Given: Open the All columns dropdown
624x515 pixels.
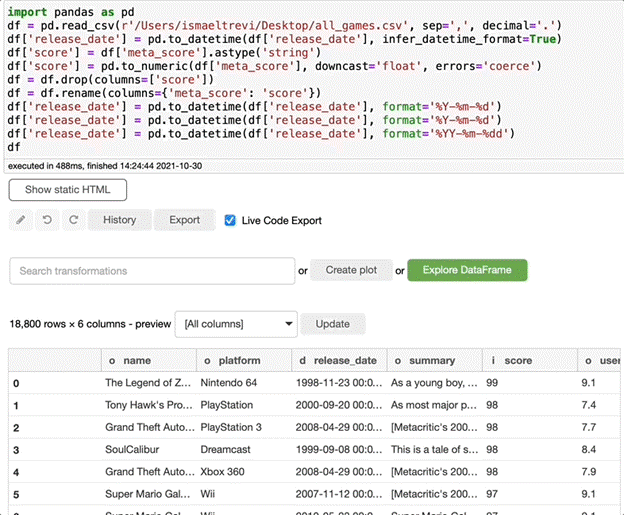Looking at the screenshot, I should point(236,324).
